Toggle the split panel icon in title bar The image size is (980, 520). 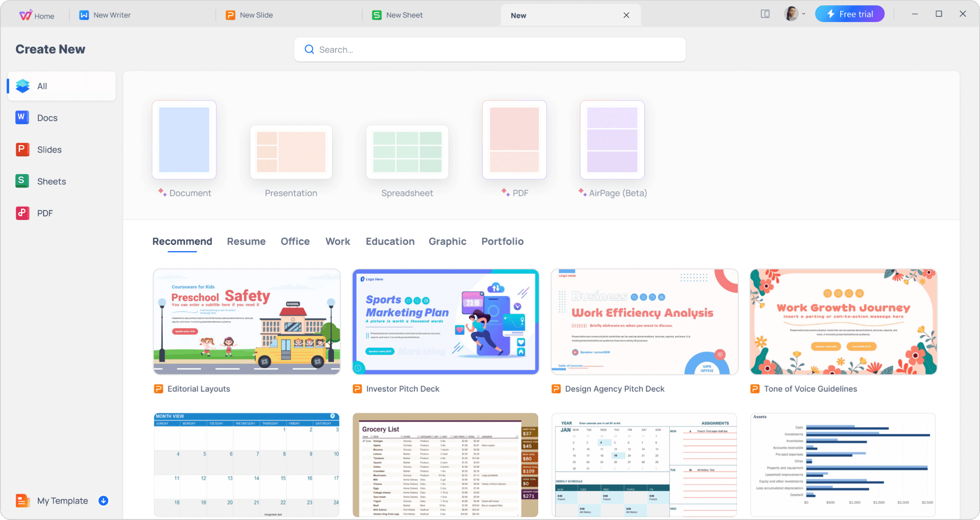coord(765,14)
